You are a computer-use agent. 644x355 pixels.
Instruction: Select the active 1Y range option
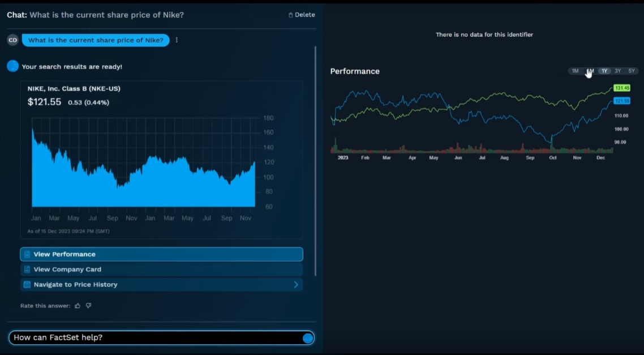604,71
